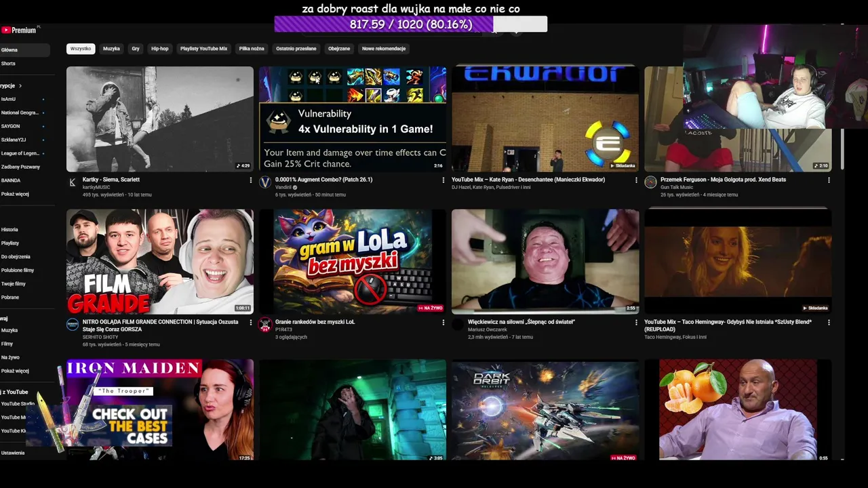Open options menu for NITRO OGLĄDA FILM GRANDE video

[250, 323]
